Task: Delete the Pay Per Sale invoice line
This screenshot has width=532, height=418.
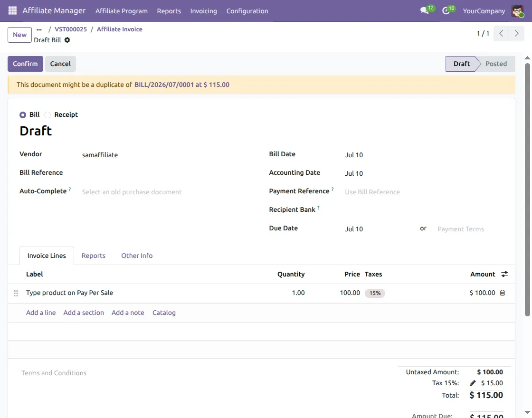Action: pyautogui.click(x=503, y=293)
